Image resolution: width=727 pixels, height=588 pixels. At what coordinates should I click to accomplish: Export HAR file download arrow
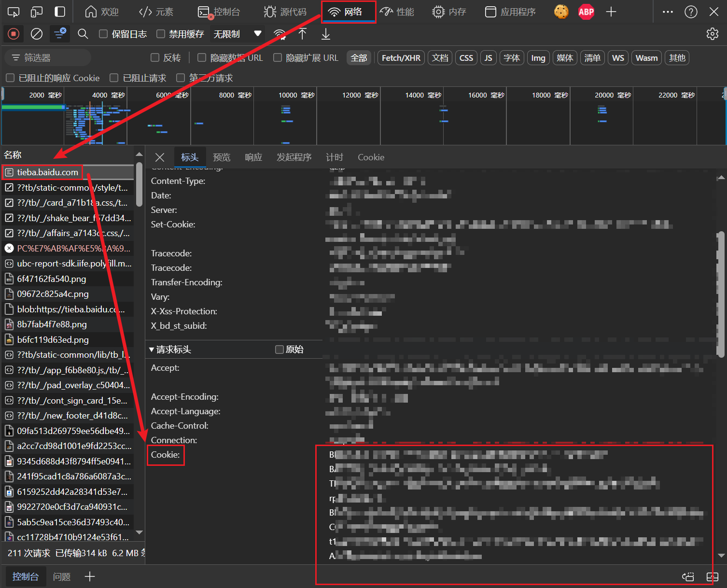point(326,34)
